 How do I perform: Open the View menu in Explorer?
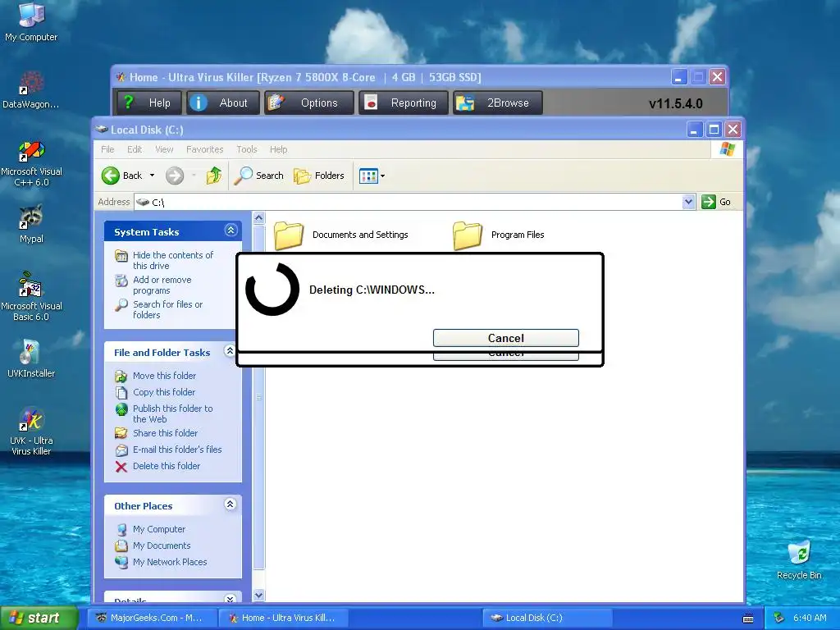[x=164, y=149]
